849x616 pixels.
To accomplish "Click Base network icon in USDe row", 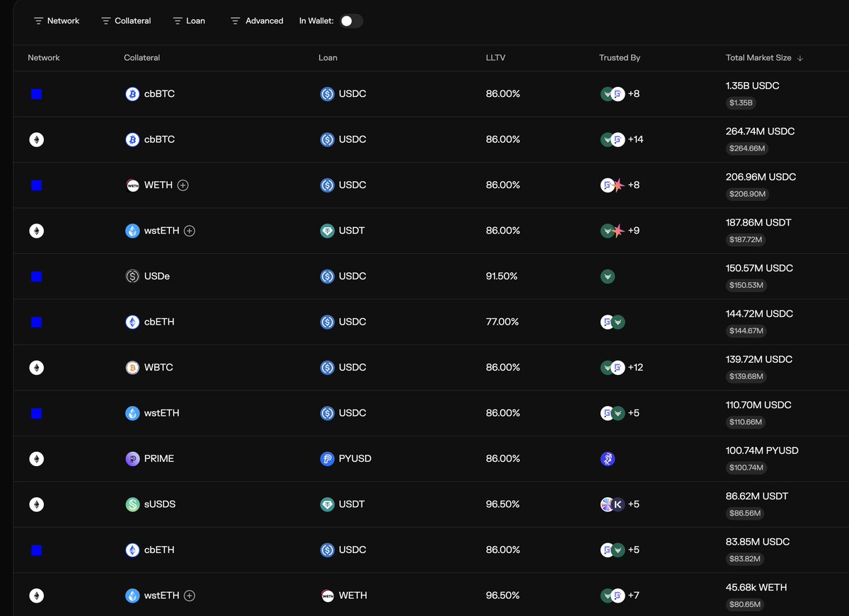I will click(x=37, y=277).
